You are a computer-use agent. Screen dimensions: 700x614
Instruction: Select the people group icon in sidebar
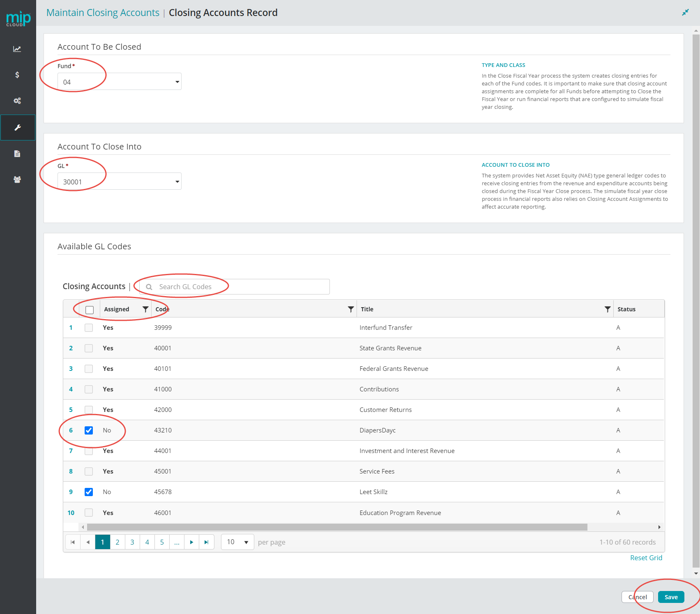[x=18, y=179]
